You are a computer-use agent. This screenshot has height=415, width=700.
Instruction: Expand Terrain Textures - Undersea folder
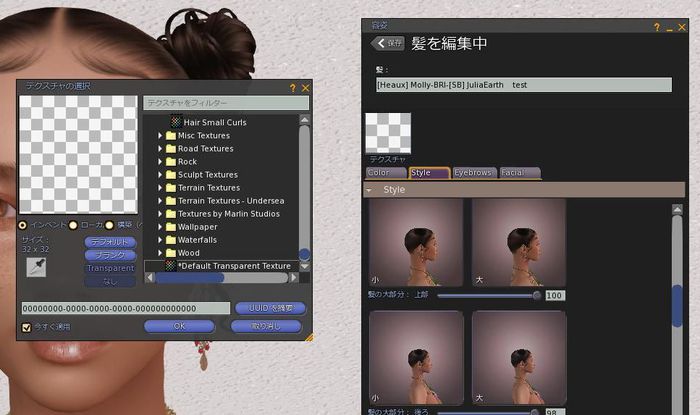pos(160,201)
